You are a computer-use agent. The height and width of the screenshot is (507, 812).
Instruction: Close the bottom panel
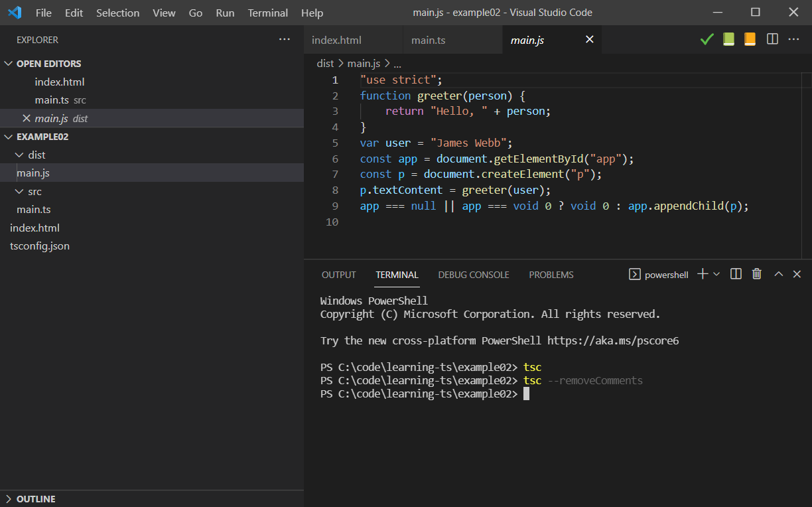click(x=797, y=274)
